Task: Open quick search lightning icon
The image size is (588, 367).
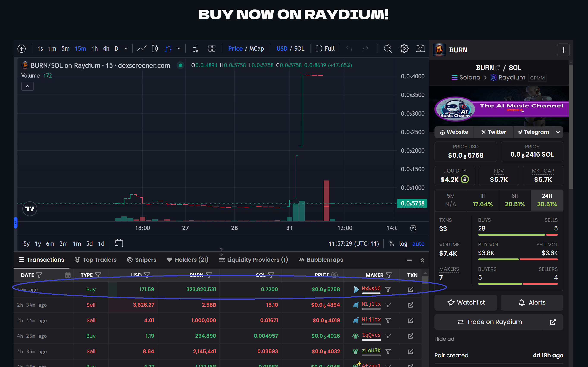Action: coord(388,48)
